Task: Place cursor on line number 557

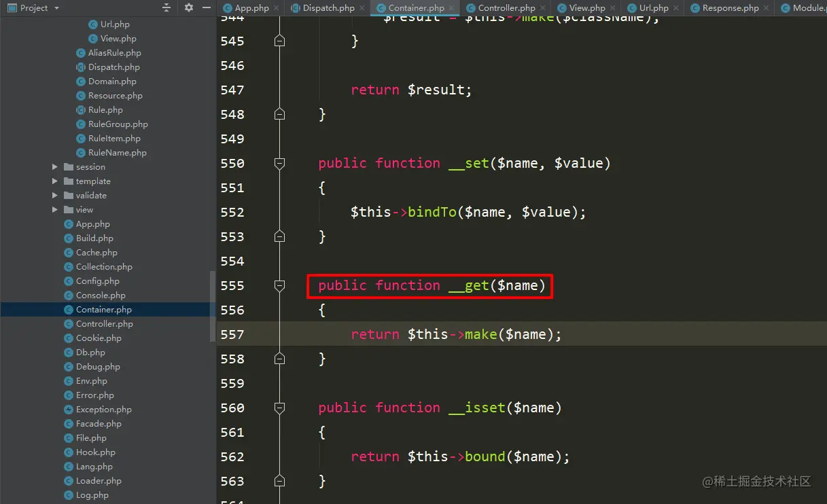Action: tap(232, 334)
